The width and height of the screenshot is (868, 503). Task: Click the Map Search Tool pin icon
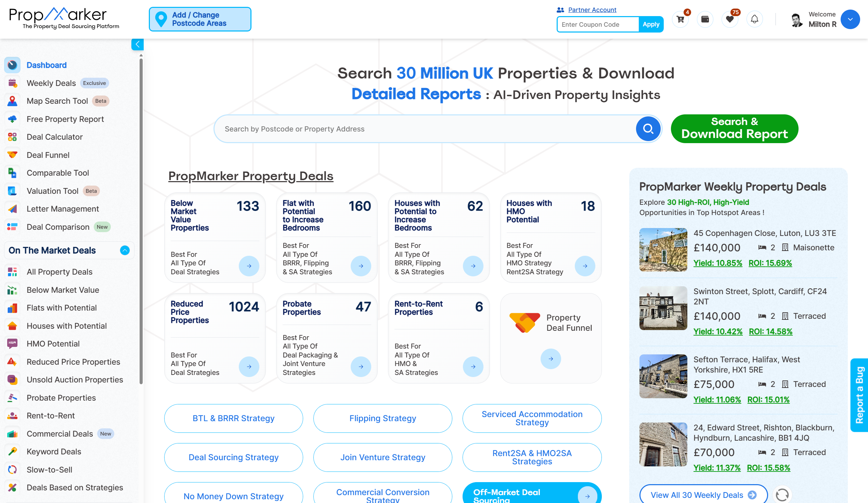pos(12,101)
